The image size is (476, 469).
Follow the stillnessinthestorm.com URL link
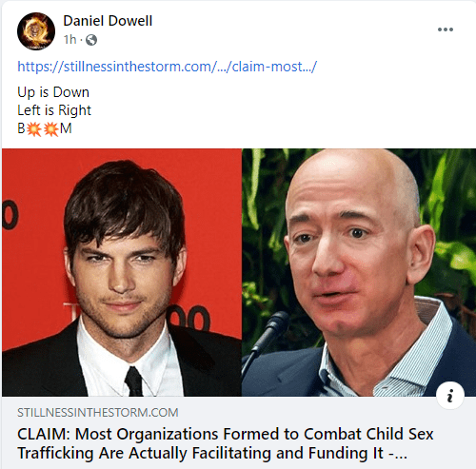point(167,67)
